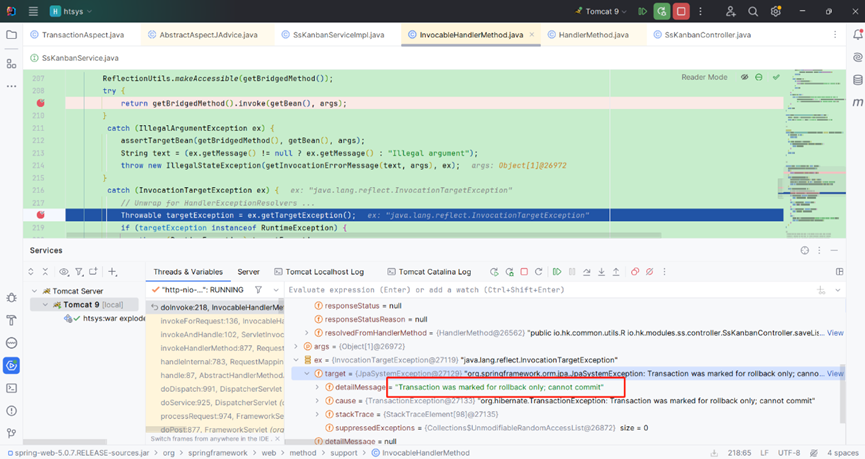Open thread selector dropdown arrow
The image size is (865, 459).
click(x=276, y=290)
